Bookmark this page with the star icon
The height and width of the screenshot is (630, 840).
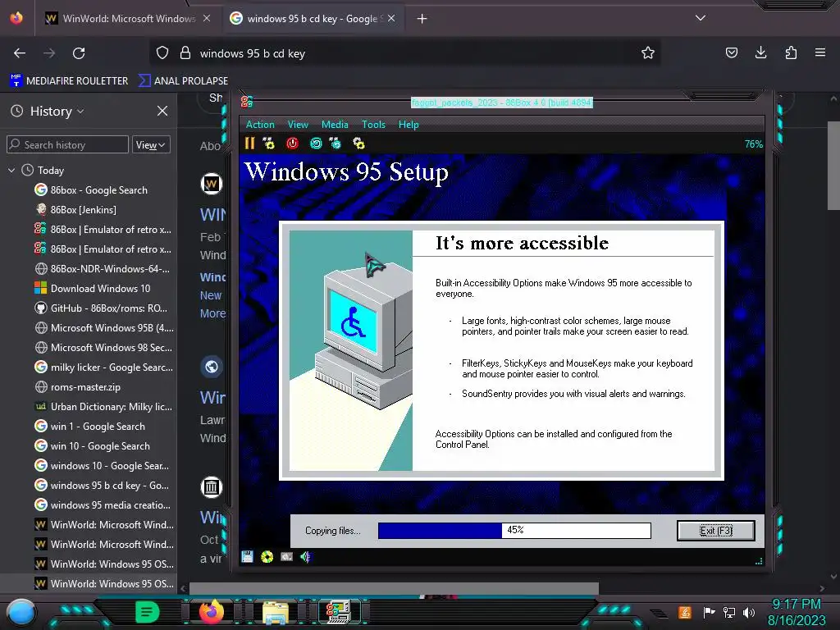[648, 53]
